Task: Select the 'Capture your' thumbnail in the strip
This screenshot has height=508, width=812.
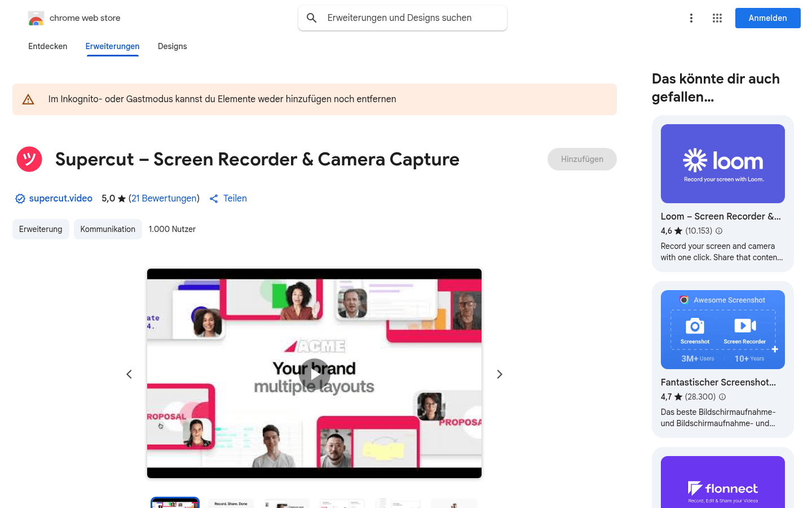Action: tap(286, 503)
